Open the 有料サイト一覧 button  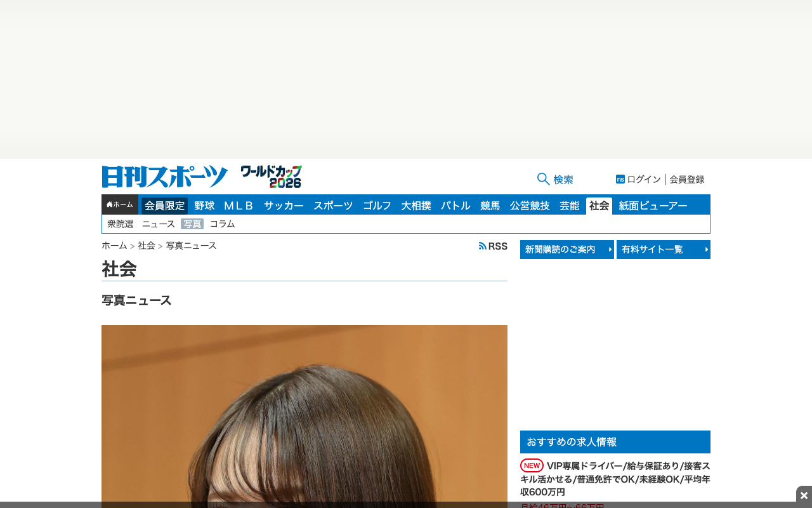tap(664, 250)
